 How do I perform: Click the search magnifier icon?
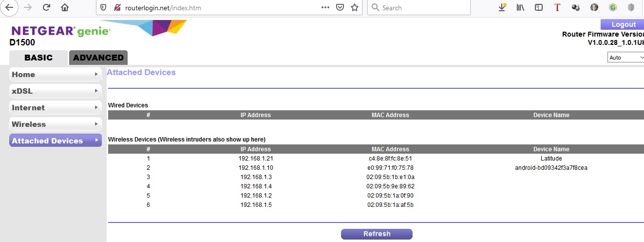pyautogui.click(x=375, y=7)
